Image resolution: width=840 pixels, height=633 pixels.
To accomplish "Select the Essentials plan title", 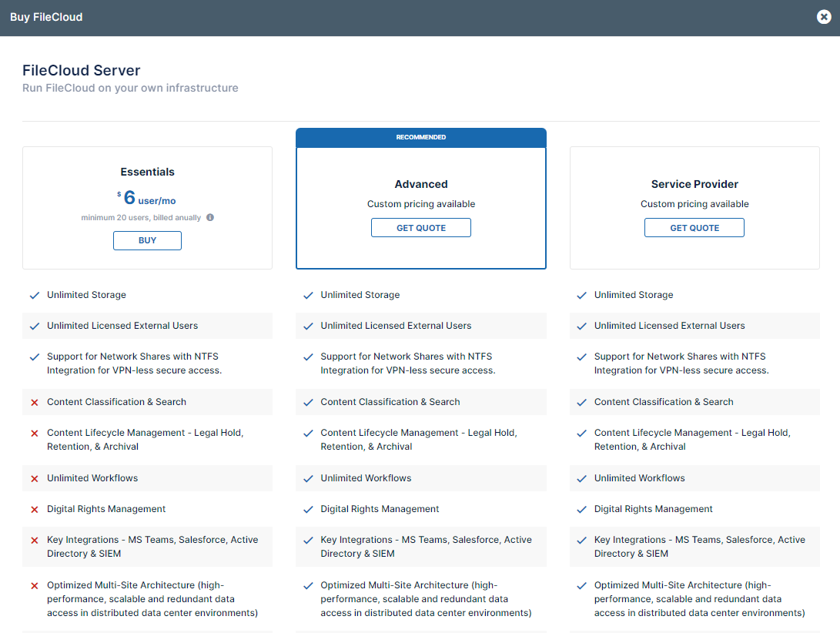I will coord(147,172).
